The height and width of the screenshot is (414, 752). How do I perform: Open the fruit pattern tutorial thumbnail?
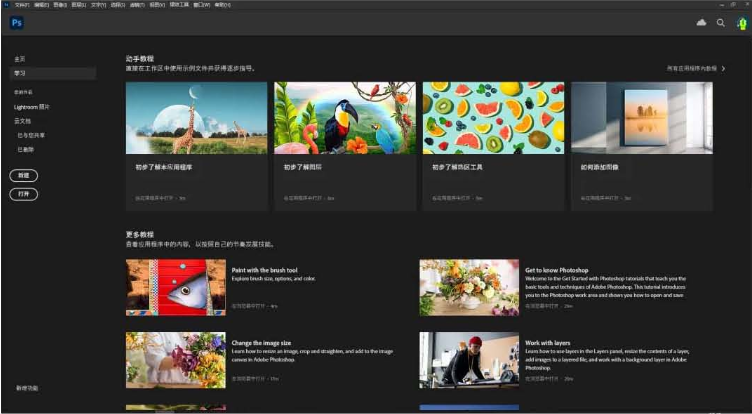click(x=493, y=118)
